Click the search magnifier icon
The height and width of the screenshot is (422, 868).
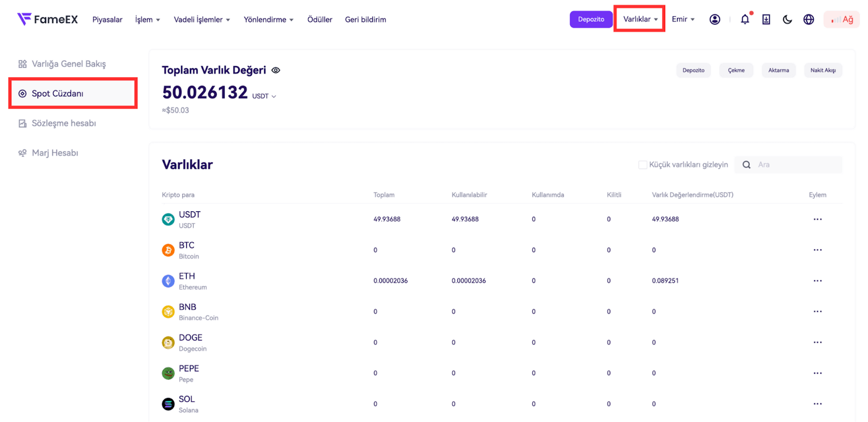click(x=746, y=165)
